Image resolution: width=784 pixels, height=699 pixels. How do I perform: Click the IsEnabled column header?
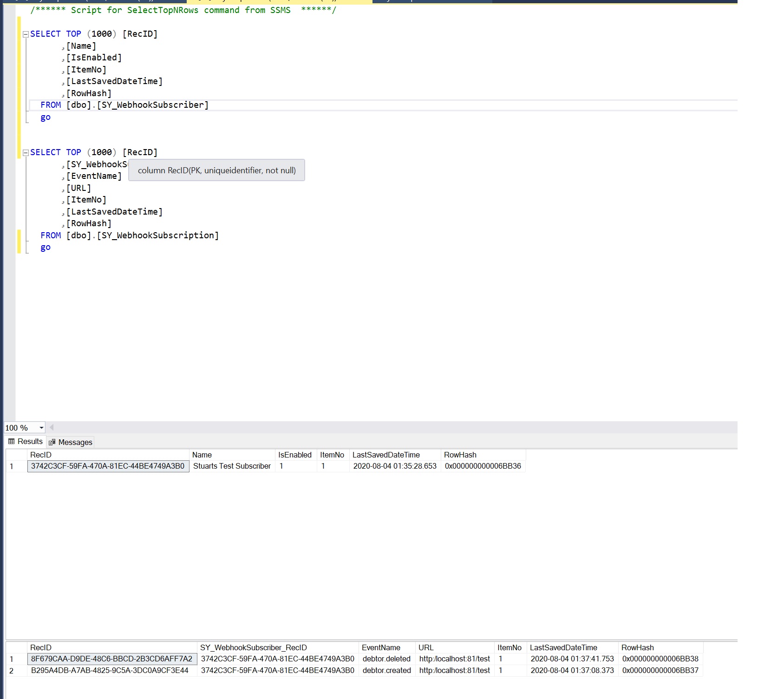point(295,455)
